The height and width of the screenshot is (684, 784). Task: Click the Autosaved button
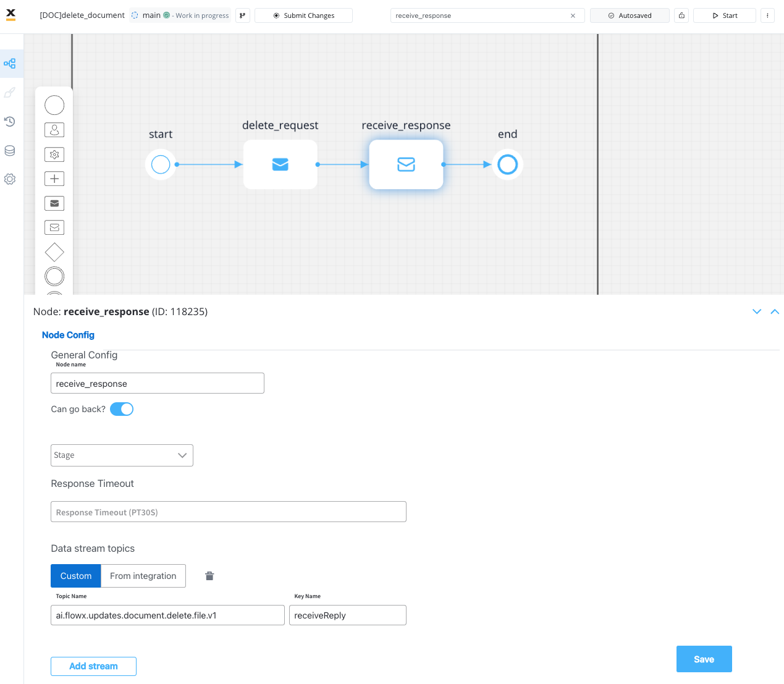tap(630, 15)
